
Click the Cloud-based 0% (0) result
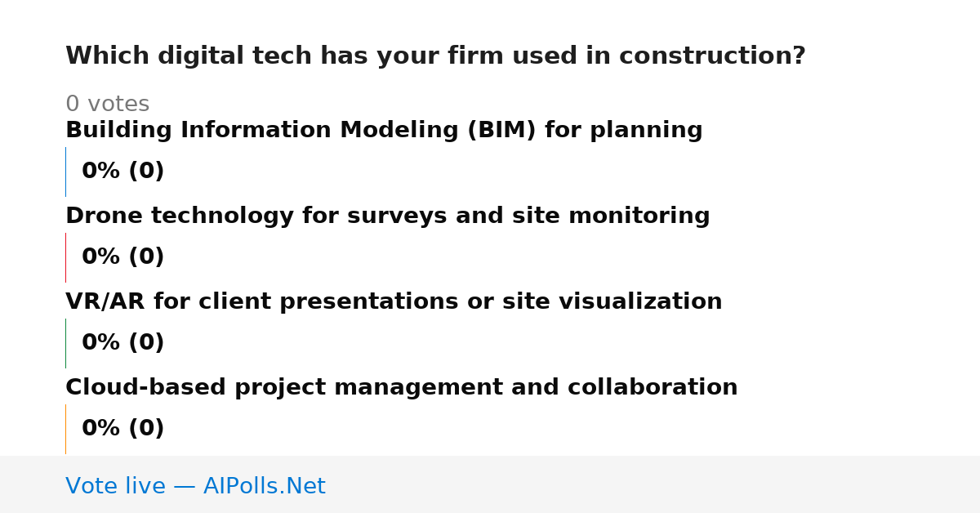(122, 429)
